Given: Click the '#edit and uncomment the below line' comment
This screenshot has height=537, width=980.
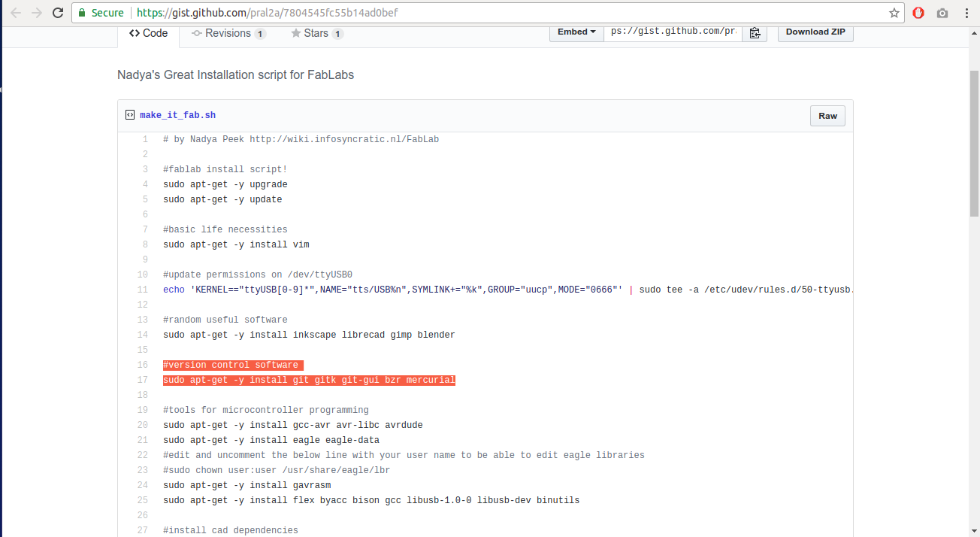Looking at the screenshot, I should tap(404, 455).
